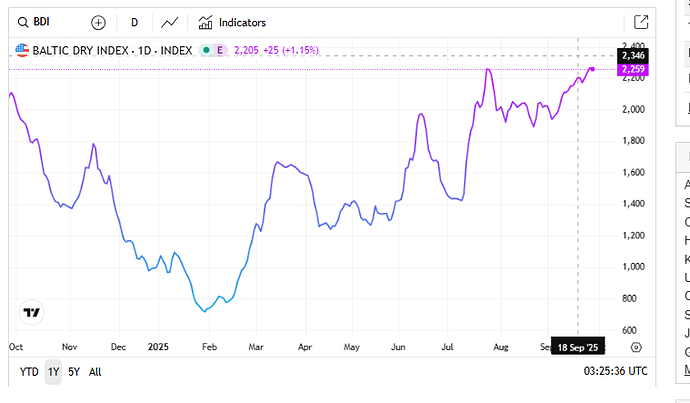Click the E badge next to symbol
Screen dimensions: 690x403
point(220,50)
